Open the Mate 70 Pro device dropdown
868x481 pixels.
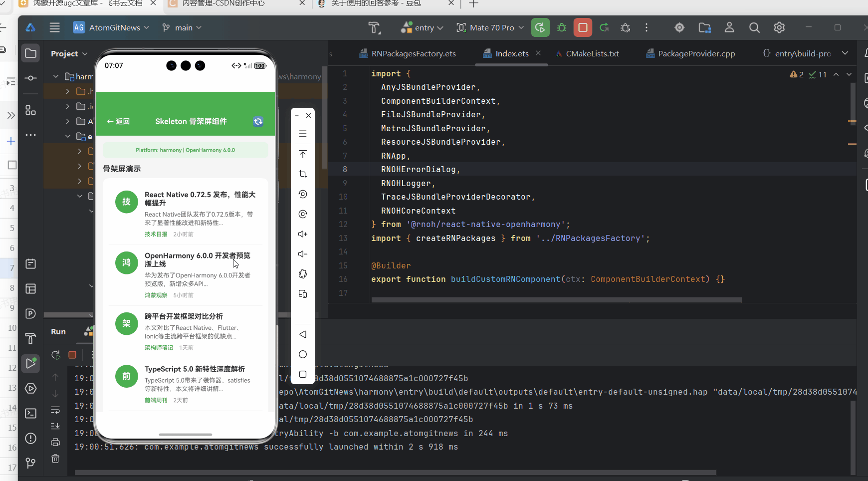click(x=490, y=27)
